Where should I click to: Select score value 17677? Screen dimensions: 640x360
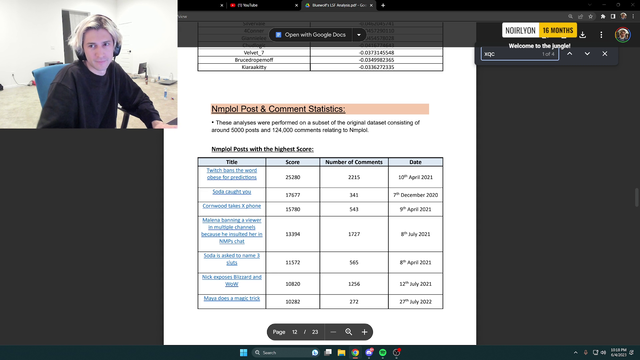click(293, 195)
